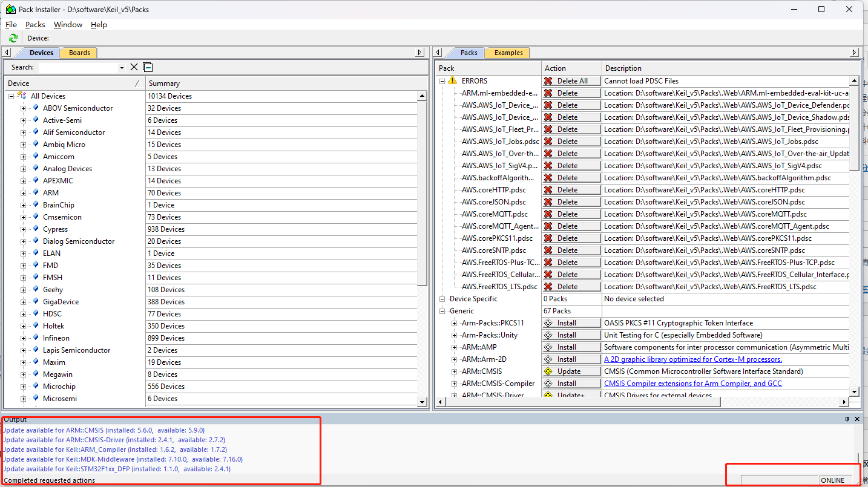Screen dimensions: 868x487
Task: Expand the Infineon vendor node
Action: point(23,338)
